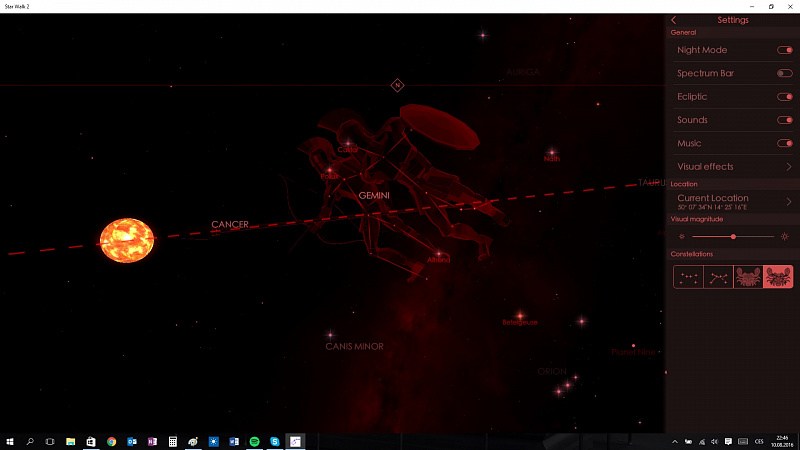Viewport: 800px width, 450px height.
Task: Open the Windows Start menu
Action: (x=10, y=442)
